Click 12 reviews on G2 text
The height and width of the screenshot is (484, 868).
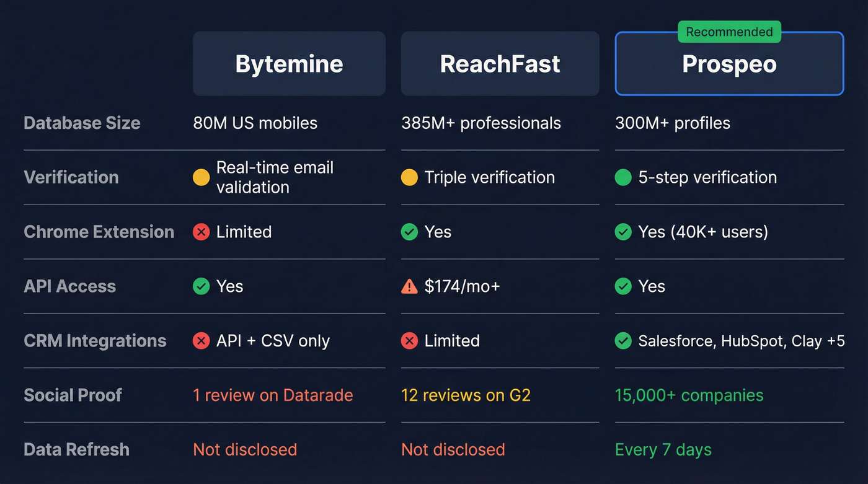click(x=466, y=395)
